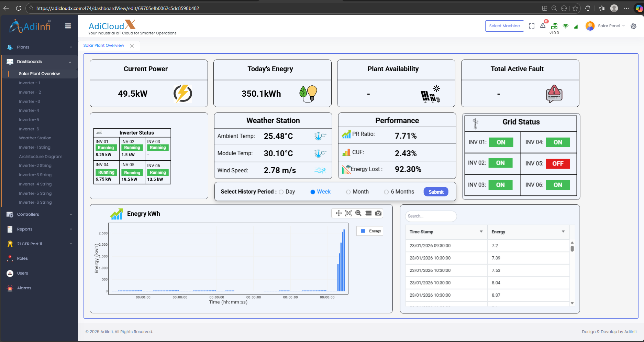Click the chart pan tool icon
644x342 pixels.
tap(338, 213)
